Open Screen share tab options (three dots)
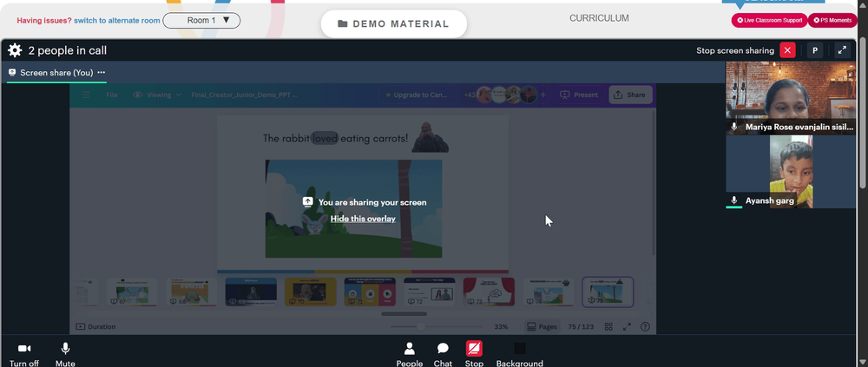Viewport: 868px width, 367px height. (102, 73)
